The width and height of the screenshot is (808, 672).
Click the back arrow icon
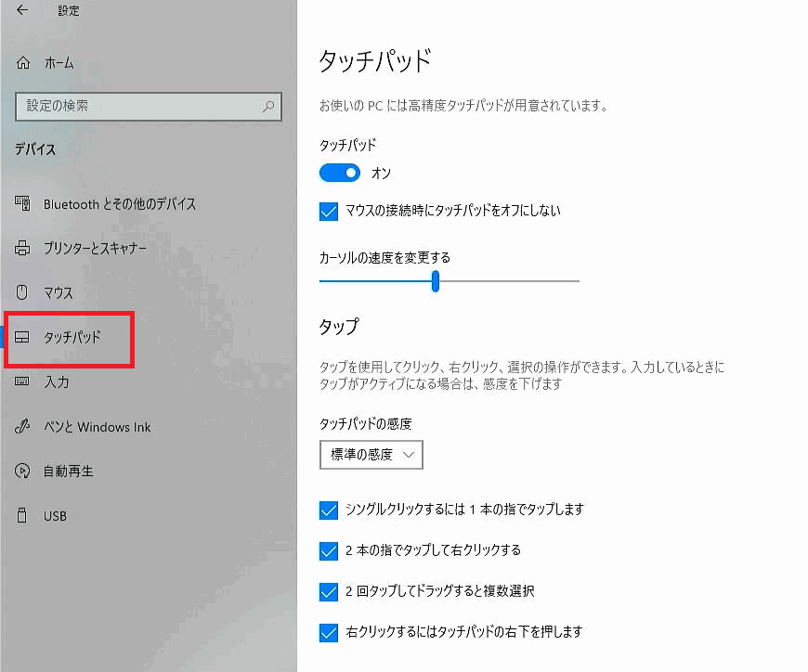pos(22,10)
